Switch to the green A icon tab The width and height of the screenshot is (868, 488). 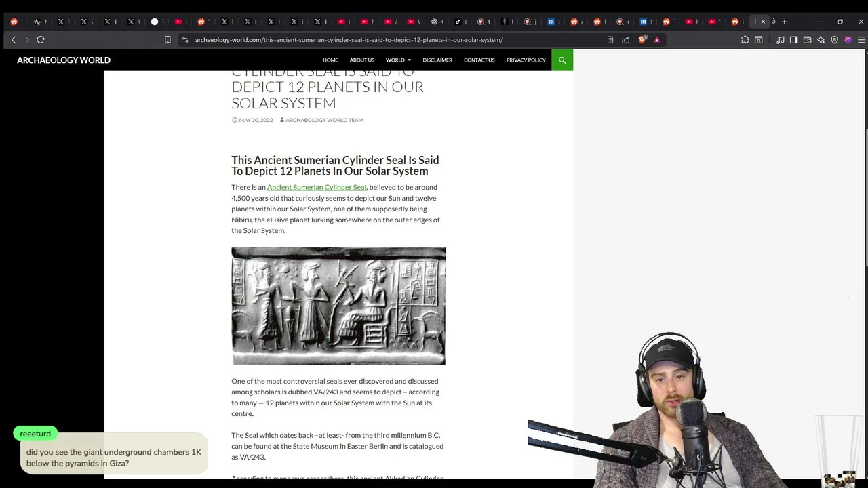[x=37, y=22]
